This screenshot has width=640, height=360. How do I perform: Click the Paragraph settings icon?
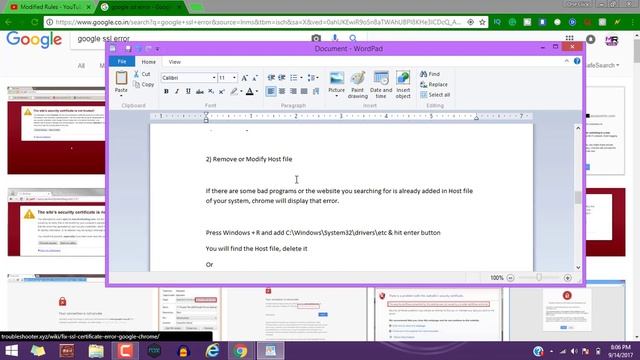pyautogui.click(x=316, y=91)
